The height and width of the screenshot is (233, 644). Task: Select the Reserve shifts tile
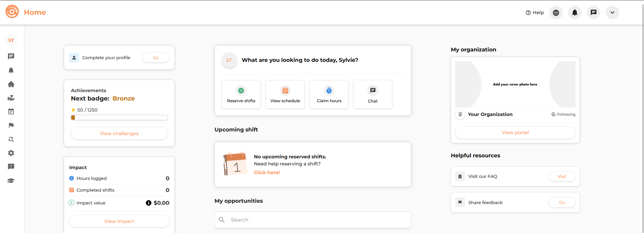(x=241, y=94)
